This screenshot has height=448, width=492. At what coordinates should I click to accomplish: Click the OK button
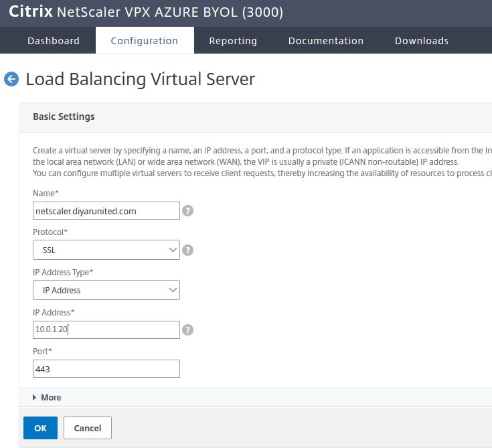pos(40,428)
